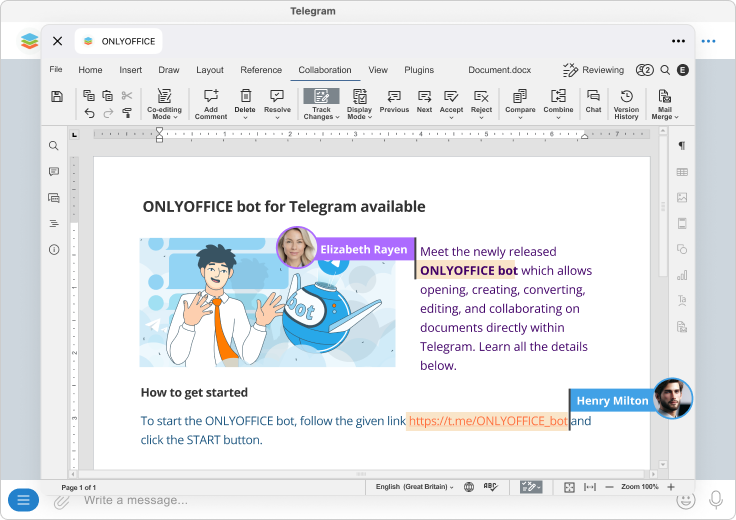
Task: Switch to the Home tab
Action: point(90,70)
